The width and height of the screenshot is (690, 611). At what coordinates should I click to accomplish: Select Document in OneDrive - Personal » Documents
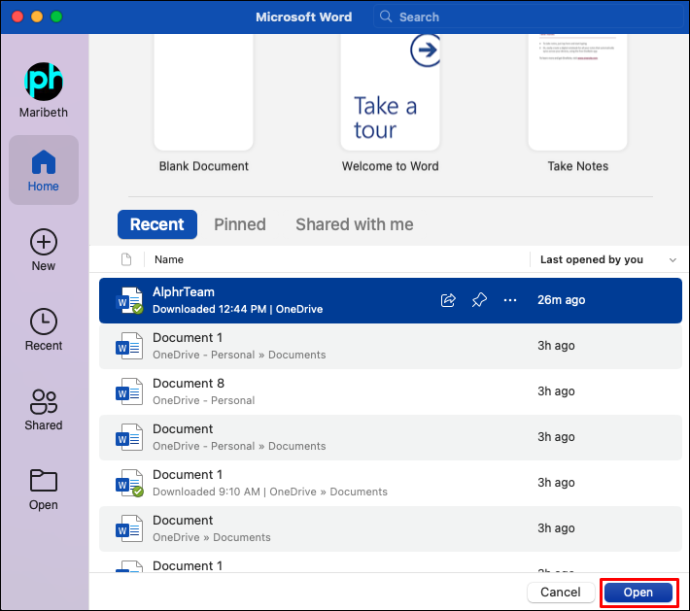click(390, 437)
